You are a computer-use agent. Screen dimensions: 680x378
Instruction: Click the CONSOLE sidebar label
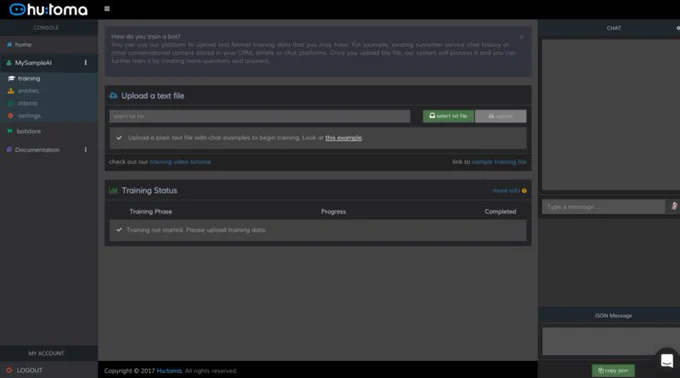pyautogui.click(x=46, y=28)
